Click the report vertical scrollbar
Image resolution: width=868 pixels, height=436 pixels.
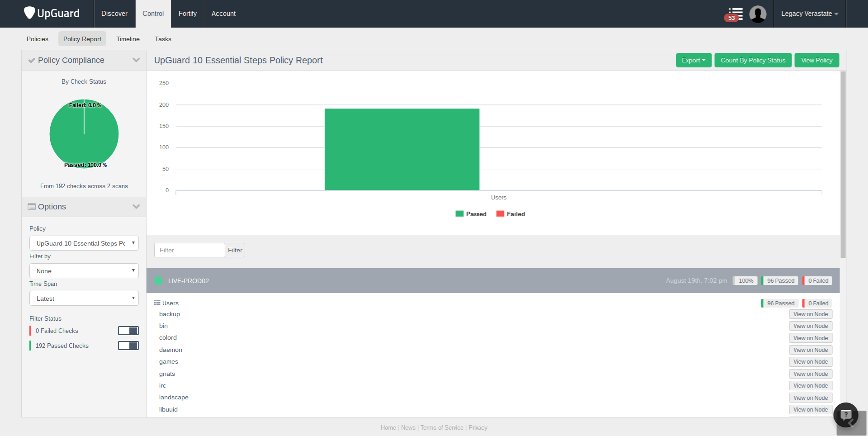(843, 165)
